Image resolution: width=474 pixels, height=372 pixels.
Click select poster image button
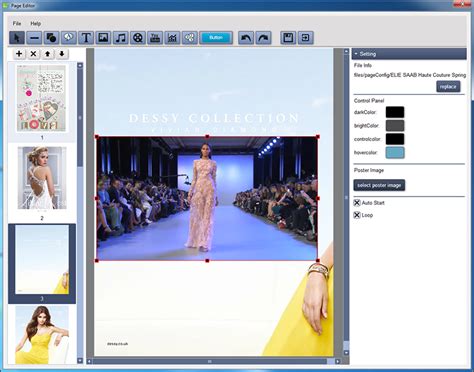(379, 185)
